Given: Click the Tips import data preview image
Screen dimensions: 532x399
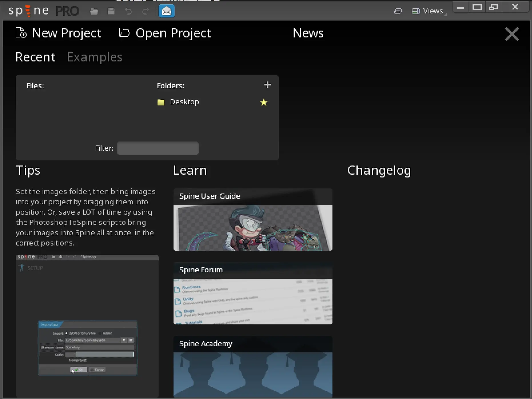Looking at the screenshot, I should tap(87, 326).
